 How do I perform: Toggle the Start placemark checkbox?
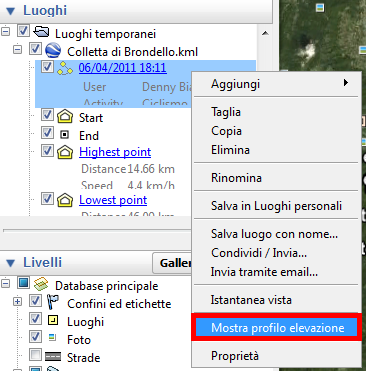point(47,115)
